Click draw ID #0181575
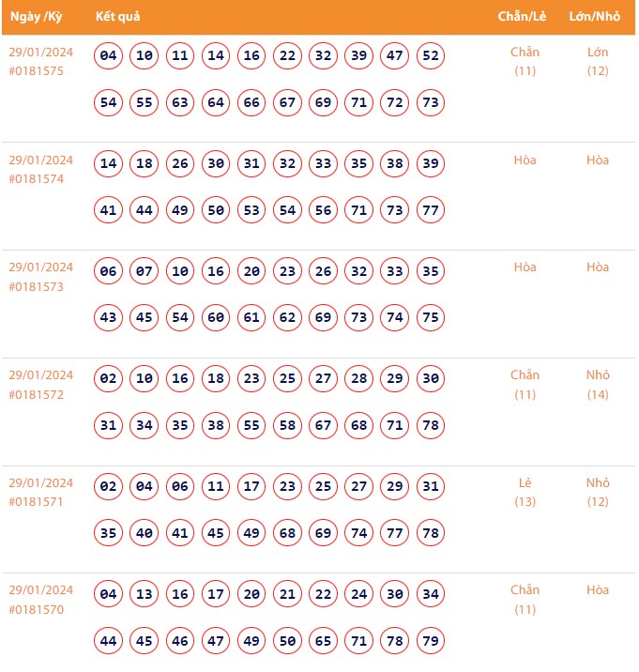This screenshot has width=639, height=672. pos(37,71)
